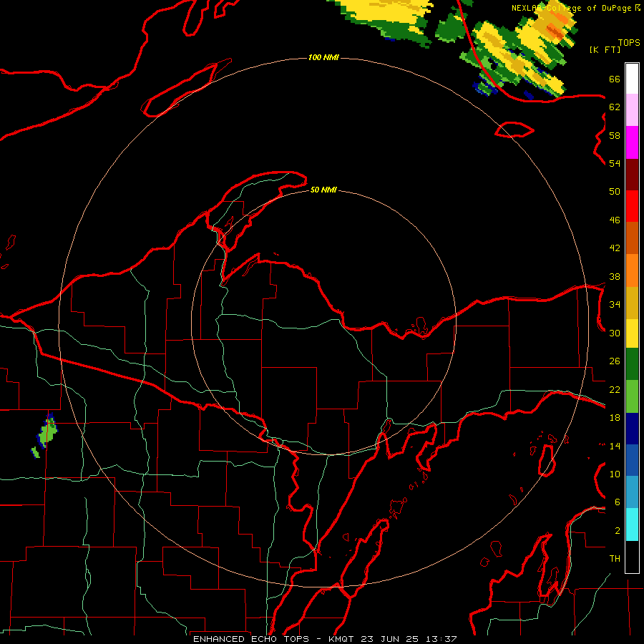Select the '50' legend value
644x644 pixels.
(615, 191)
